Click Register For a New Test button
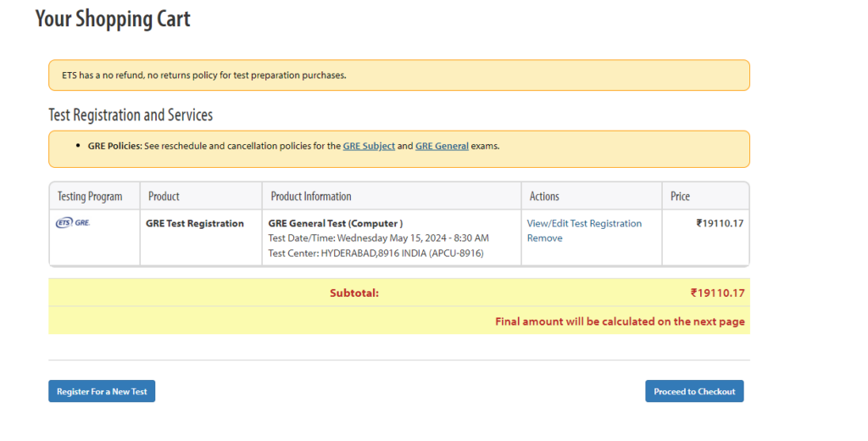 102,391
